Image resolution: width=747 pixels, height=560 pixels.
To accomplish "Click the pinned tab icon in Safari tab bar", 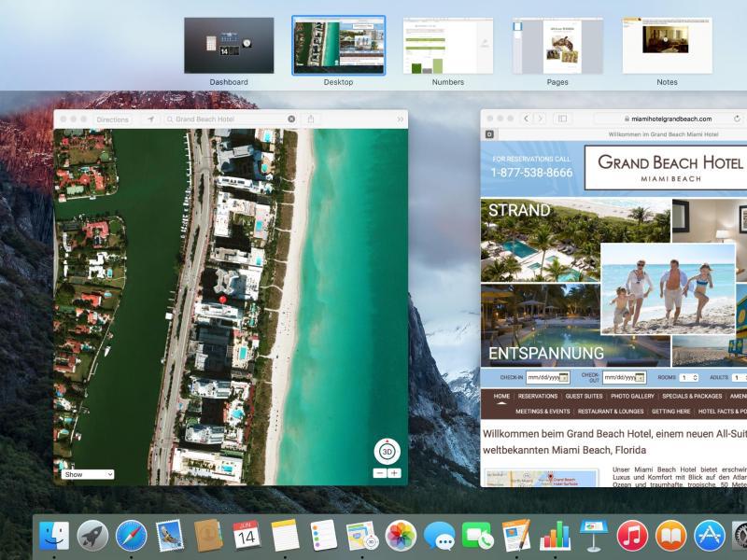I will pyautogui.click(x=489, y=134).
